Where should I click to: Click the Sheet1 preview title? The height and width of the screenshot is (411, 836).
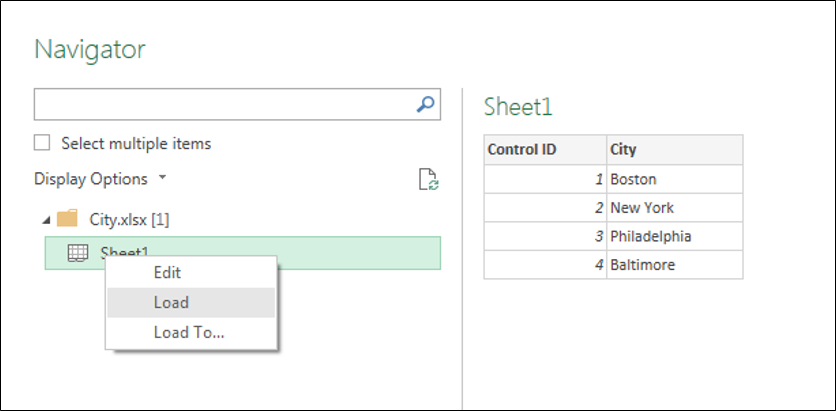pos(518,107)
